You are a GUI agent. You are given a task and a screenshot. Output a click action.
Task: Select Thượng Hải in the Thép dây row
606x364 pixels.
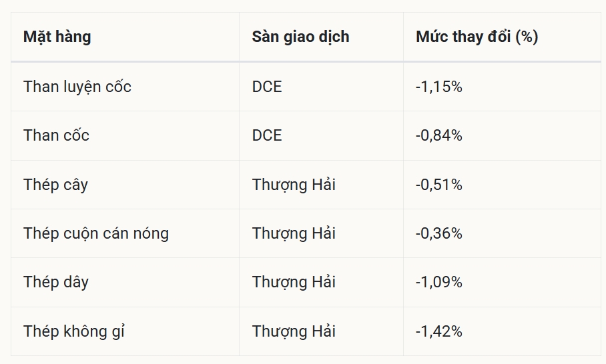pyautogui.click(x=294, y=282)
